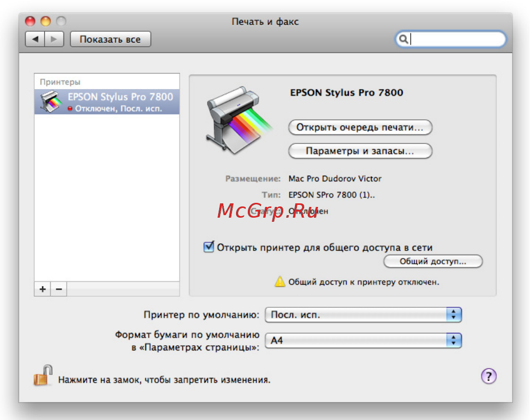This screenshot has height=420, width=530.
Task: Add a printer with the plus button
Action: 43,289
